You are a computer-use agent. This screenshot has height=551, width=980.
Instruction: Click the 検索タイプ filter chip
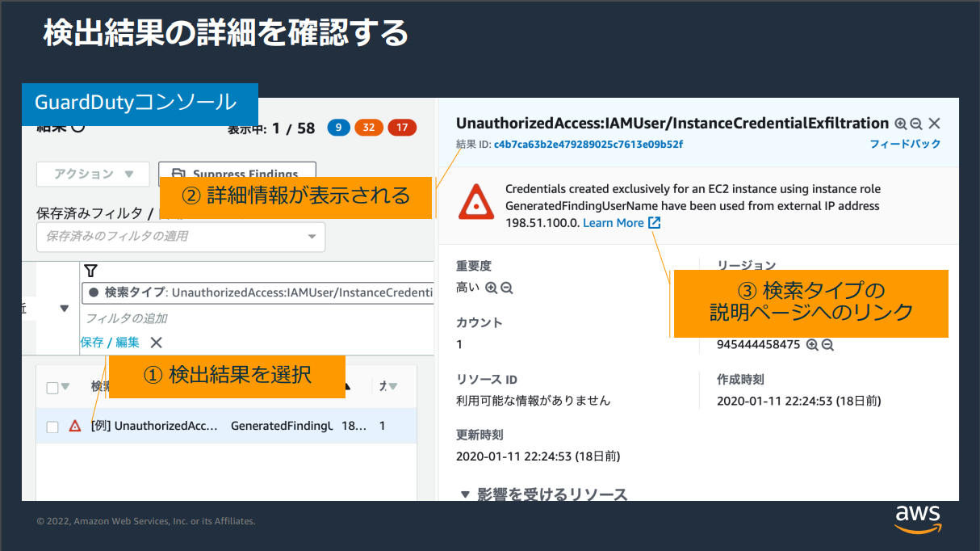[x=258, y=292]
